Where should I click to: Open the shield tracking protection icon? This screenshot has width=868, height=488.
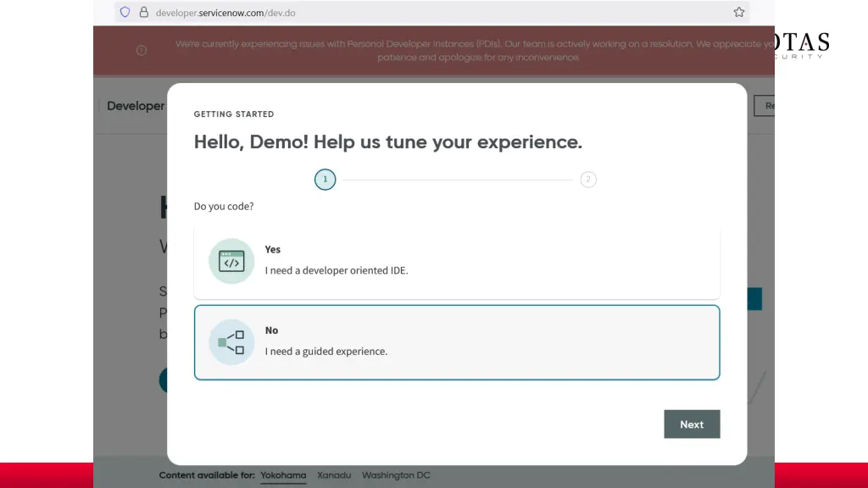(125, 12)
